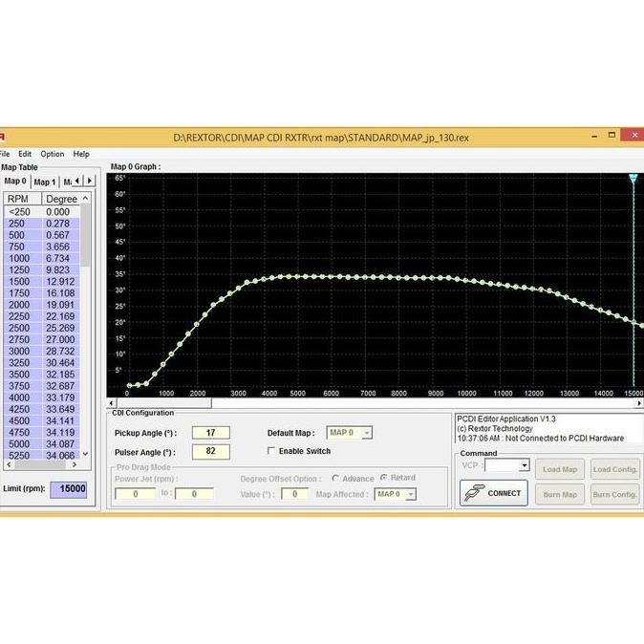The width and height of the screenshot is (644, 644).
Task: Select the 3000 RPM row
Action: (42, 352)
